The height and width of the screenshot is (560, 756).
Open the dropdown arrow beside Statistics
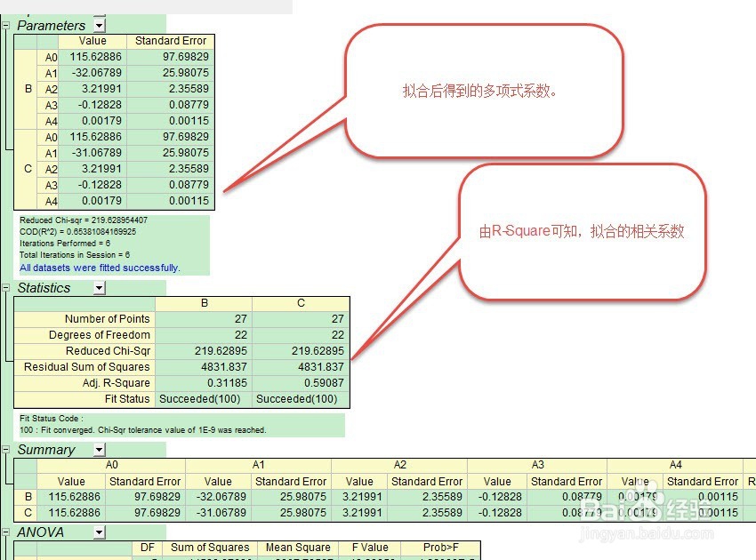[x=100, y=288]
